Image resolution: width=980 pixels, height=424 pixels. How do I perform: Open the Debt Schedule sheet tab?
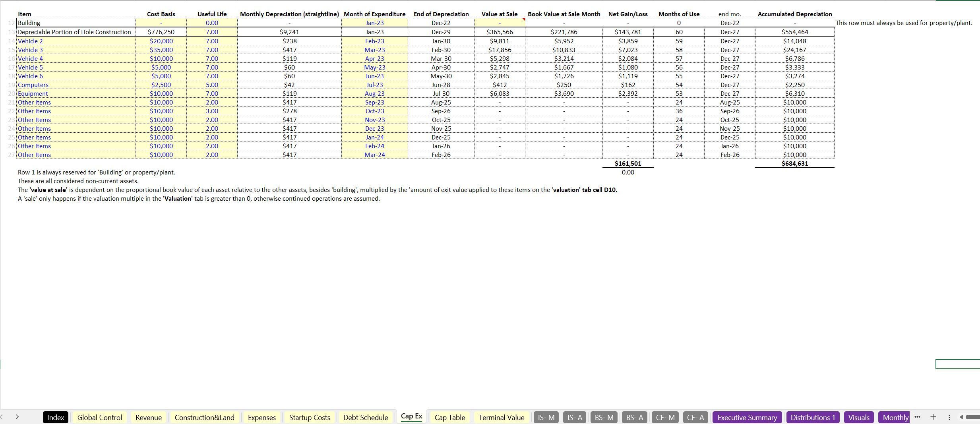366,417
